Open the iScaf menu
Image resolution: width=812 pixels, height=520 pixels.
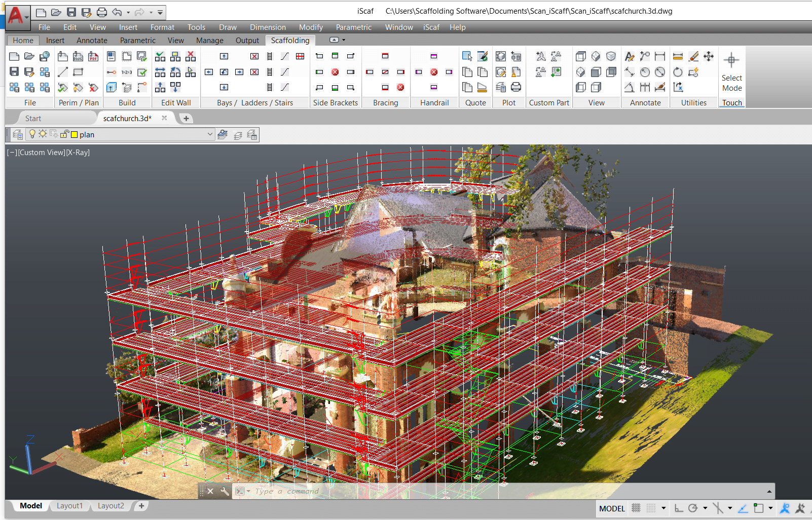(x=431, y=27)
